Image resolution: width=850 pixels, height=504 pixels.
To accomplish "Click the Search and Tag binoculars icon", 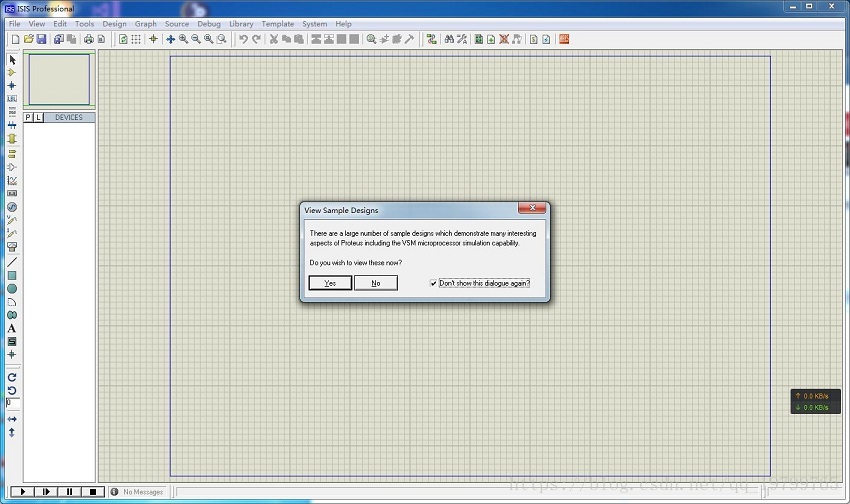I will pyautogui.click(x=449, y=39).
